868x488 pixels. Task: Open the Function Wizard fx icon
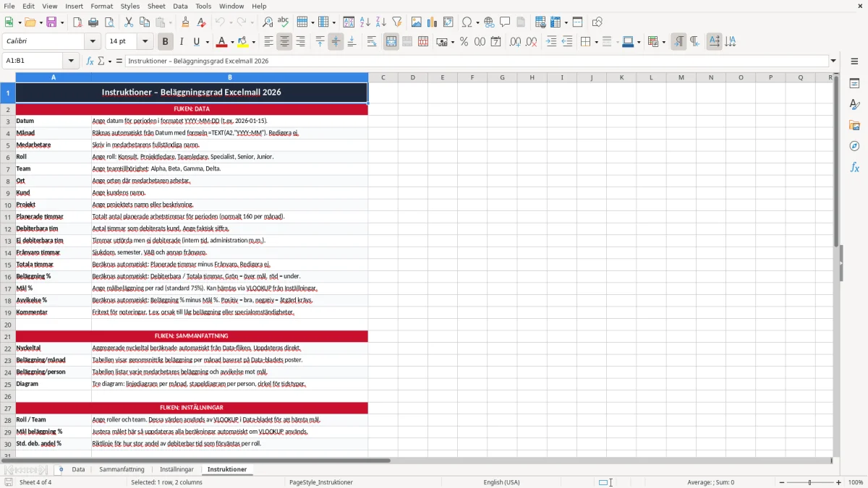pyautogui.click(x=90, y=61)
